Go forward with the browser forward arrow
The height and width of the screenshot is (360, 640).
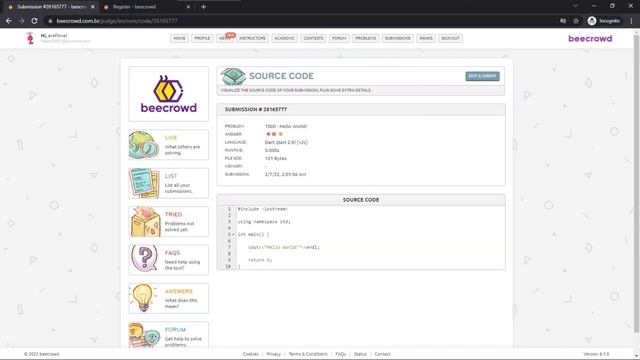(22, 21)
